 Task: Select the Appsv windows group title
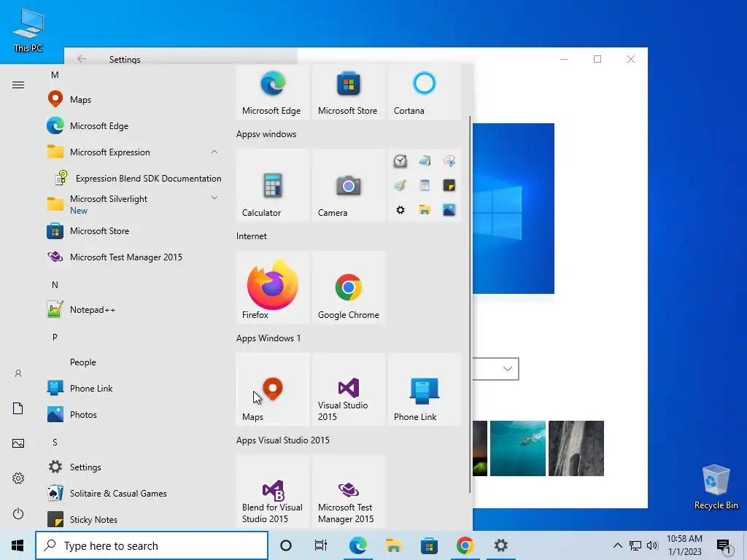266,134
